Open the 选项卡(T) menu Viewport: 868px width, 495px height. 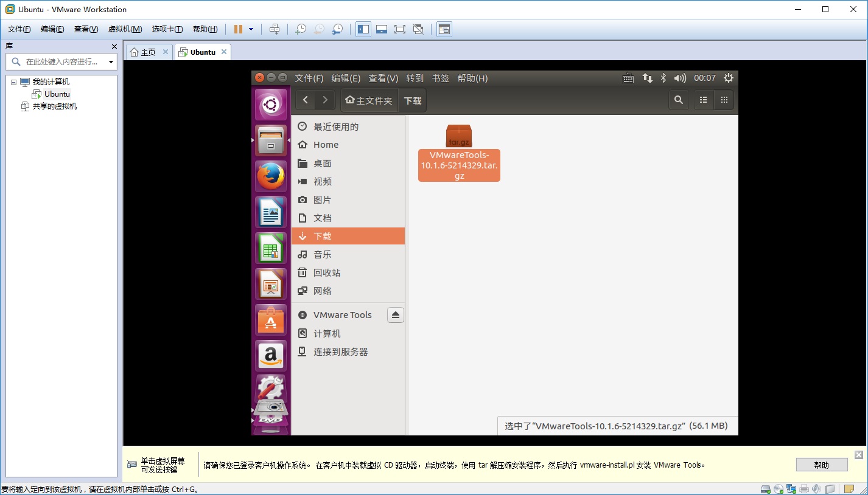click(x=167, y=29)
